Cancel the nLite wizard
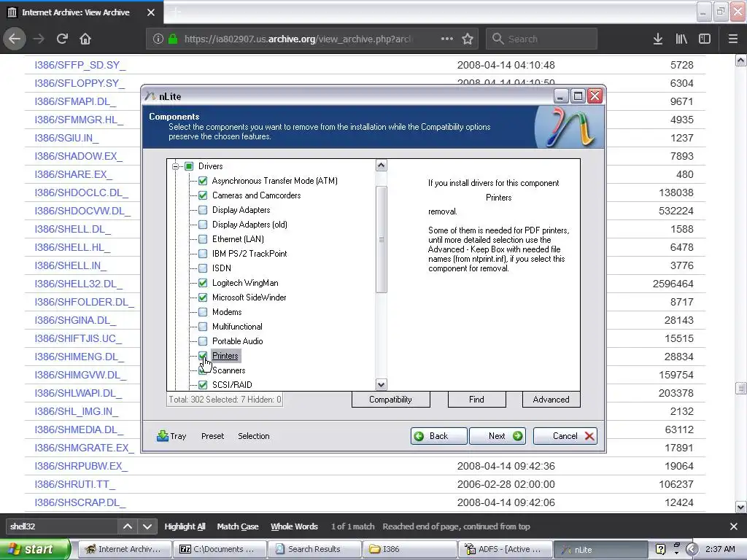Viewport: 747px width, 560px height. (565, 436)
